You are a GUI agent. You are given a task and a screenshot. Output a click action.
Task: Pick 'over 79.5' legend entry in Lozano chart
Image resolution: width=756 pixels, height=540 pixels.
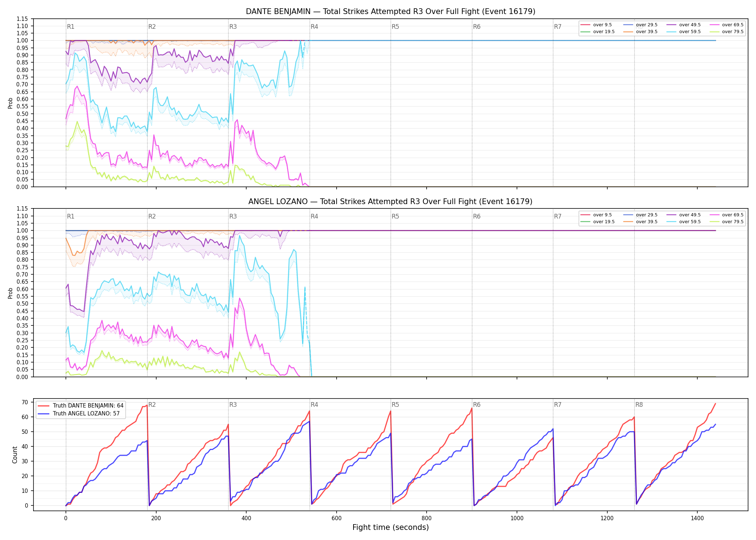[x=726, y=222]
